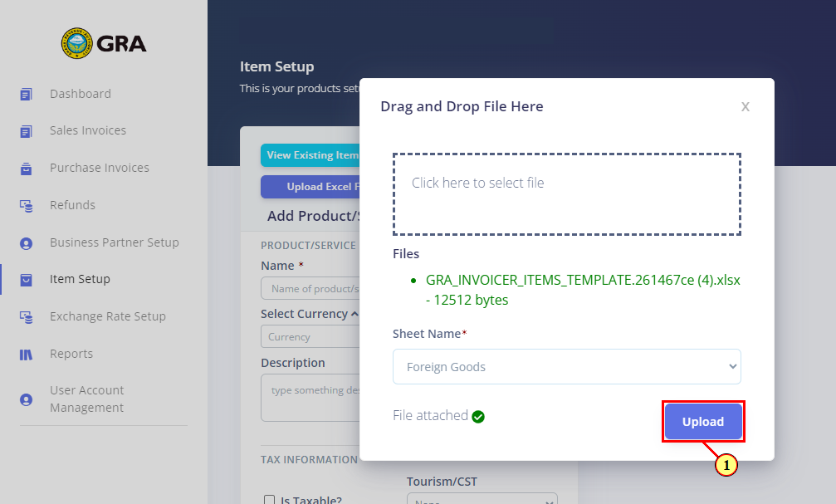Click the User Account Management icon
Viewport: 836px width, 504px height.
click(26, 399)
